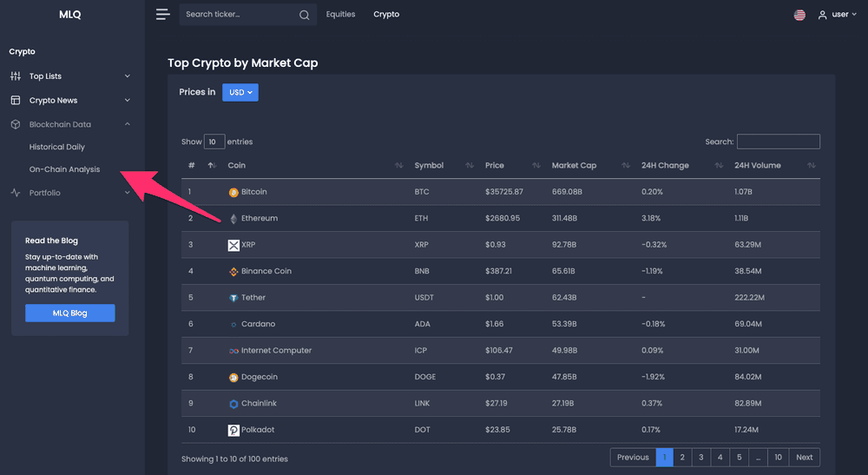The height and width of the screenshot is (475, 868).
Task: Click the search magnifier icon
Action: point(305,15)
